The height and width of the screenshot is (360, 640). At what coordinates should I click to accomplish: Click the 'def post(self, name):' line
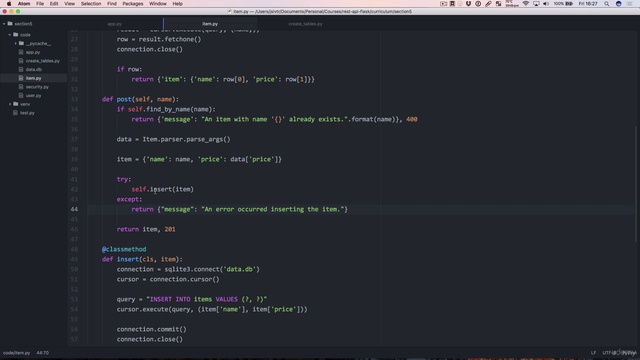pyautogui.click(x=140, y=99)
